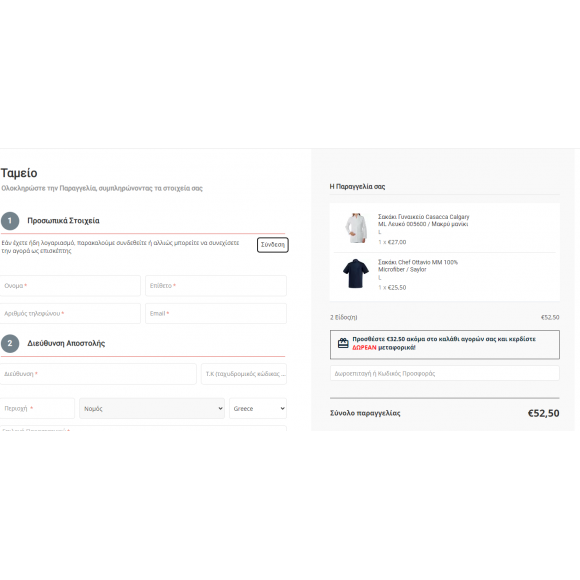Viewport: 580px width, 580px height.
Task: Open the navy Chef Ottavio jacket thumbnail
Action: click(x=356, y=273)
